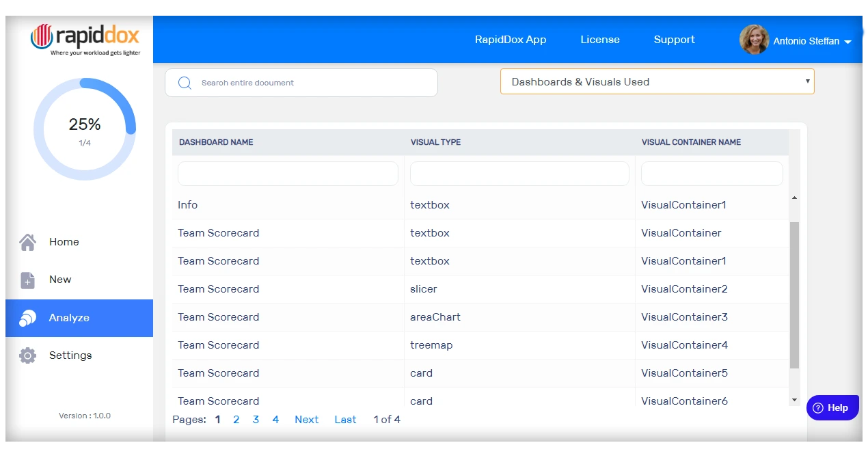Click the user avatar photo
The height and width of the screenshot is (458, 868).
(x=754, y=40)
